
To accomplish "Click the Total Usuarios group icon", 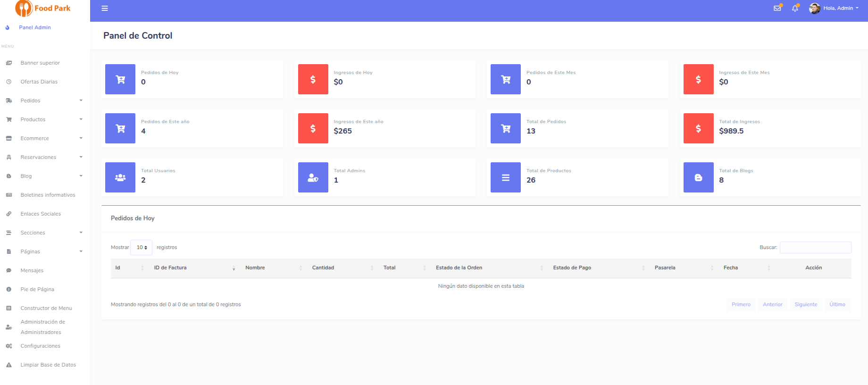I will 120,177.
